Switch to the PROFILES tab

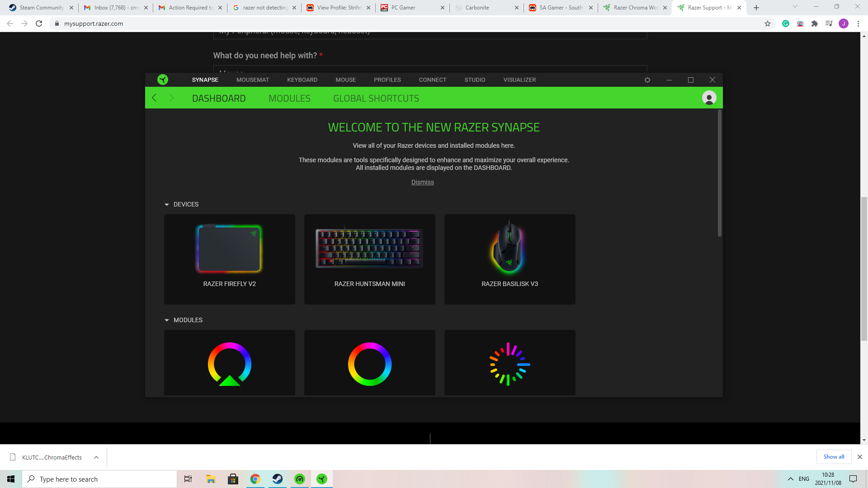point(387,80)
